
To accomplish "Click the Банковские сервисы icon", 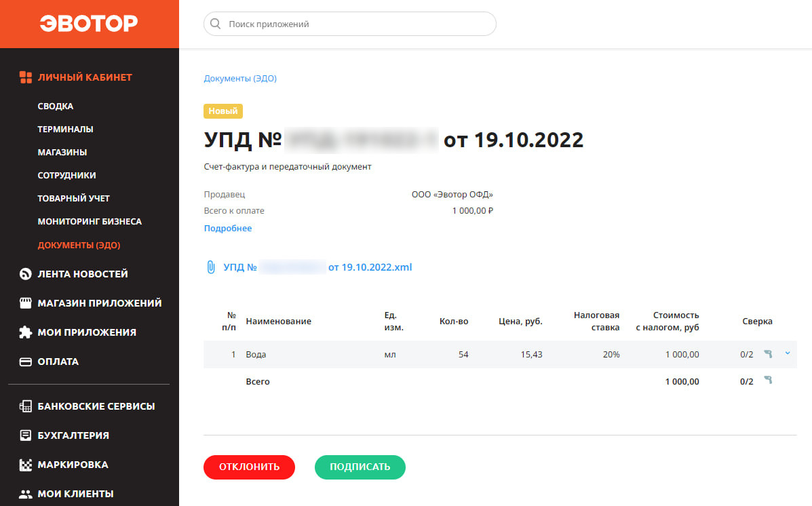I will pyautogui.click(x=25, y=406).
